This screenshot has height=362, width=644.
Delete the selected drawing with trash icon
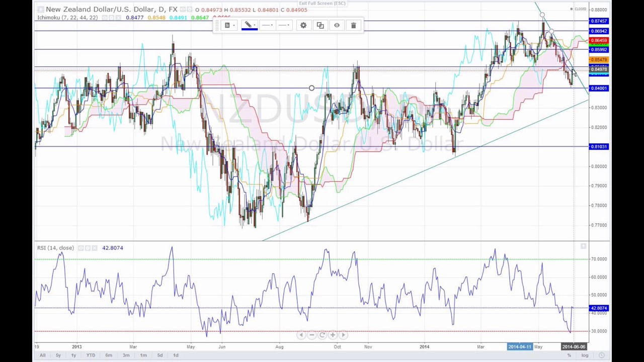pos(353,25)
